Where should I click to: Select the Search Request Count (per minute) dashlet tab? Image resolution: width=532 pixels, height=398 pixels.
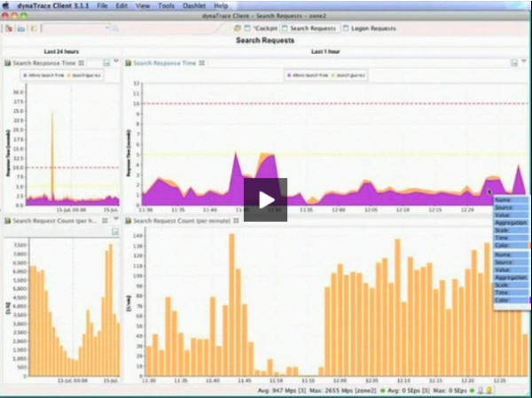point(182,221)
